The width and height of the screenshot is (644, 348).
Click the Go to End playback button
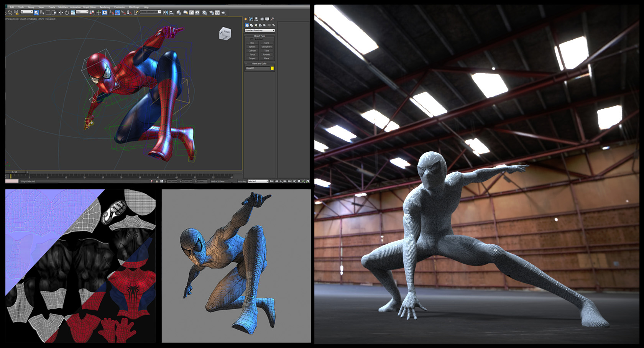coord(290,181)
